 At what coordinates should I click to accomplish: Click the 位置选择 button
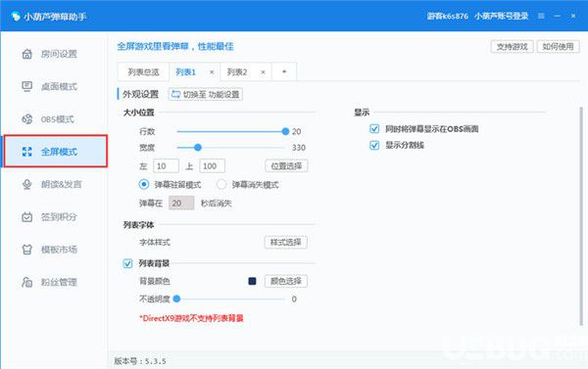[286, 166]
